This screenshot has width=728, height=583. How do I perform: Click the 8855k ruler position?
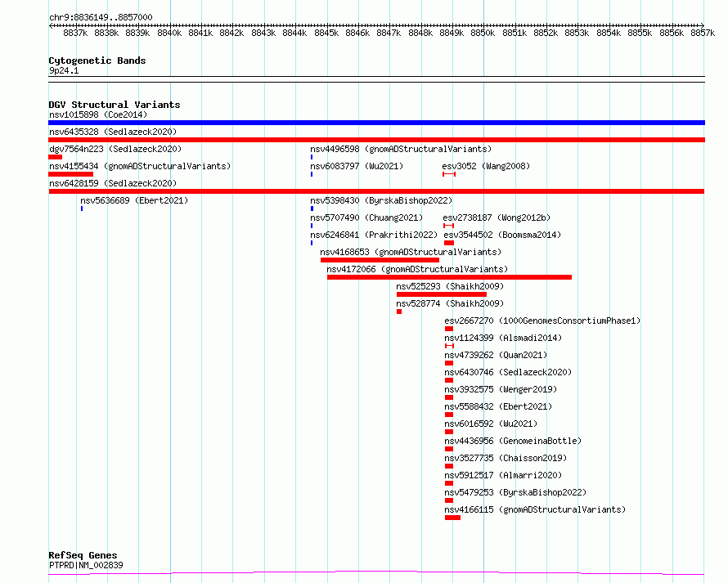coord(640,33)
